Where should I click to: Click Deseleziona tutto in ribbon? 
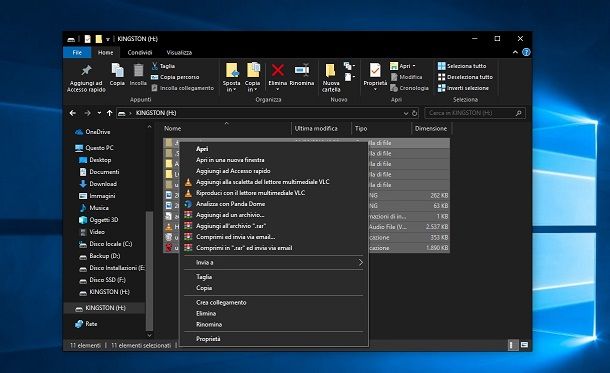[465, 77]
